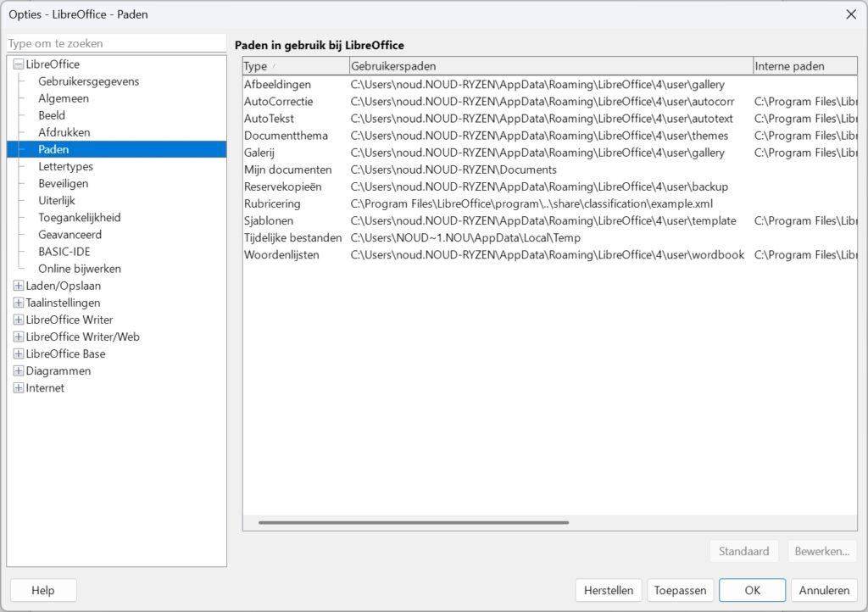Select the AutoCorrectie path row
The height and width of the screenshot is (612, 868).
(549, 102)
